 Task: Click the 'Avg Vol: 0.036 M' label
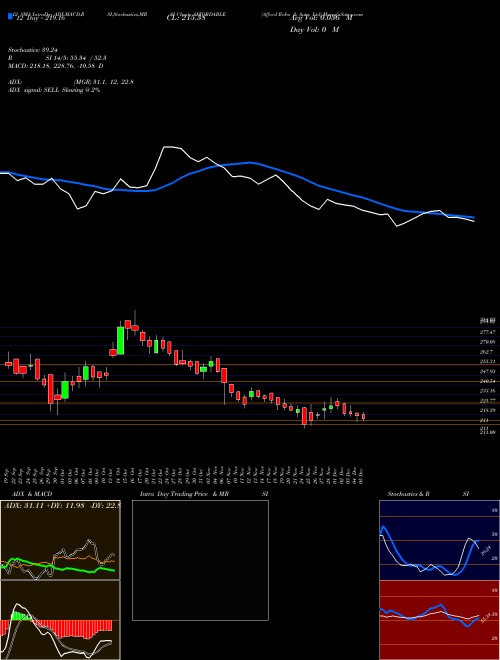point(321,18)
